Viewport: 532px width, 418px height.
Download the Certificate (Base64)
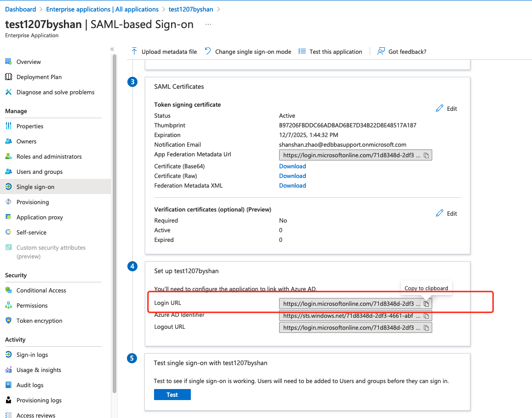292,166
